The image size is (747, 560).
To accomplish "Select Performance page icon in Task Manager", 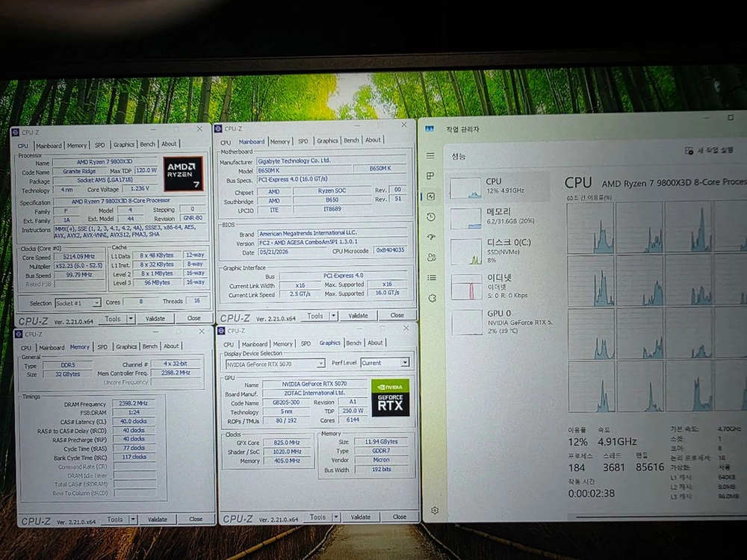I will [431, 196].
